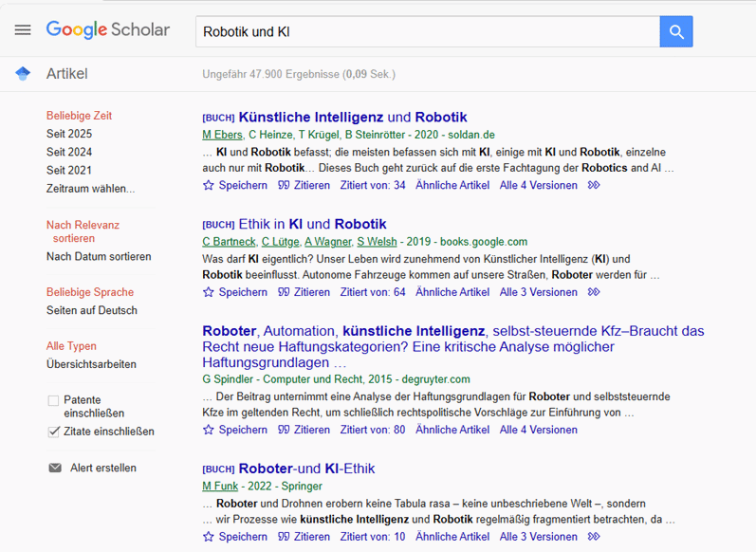756x552 pixels.
Task: Open title Künstliche Intelligenz und Robotik
Action: tap(353, 118)
